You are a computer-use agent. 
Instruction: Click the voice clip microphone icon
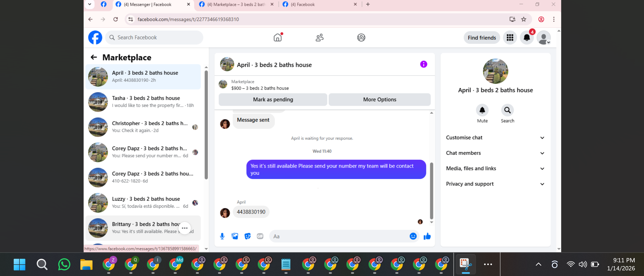[x=222, y=236]
